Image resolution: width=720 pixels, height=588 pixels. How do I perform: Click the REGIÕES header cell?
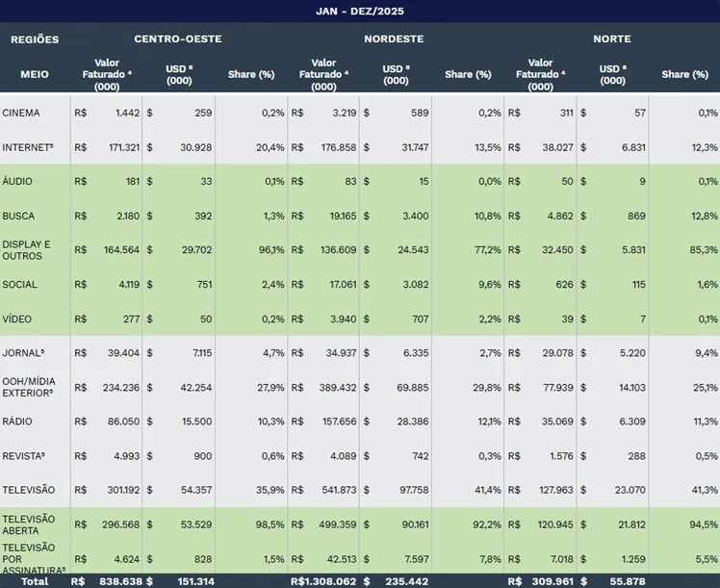pos(35,39)
